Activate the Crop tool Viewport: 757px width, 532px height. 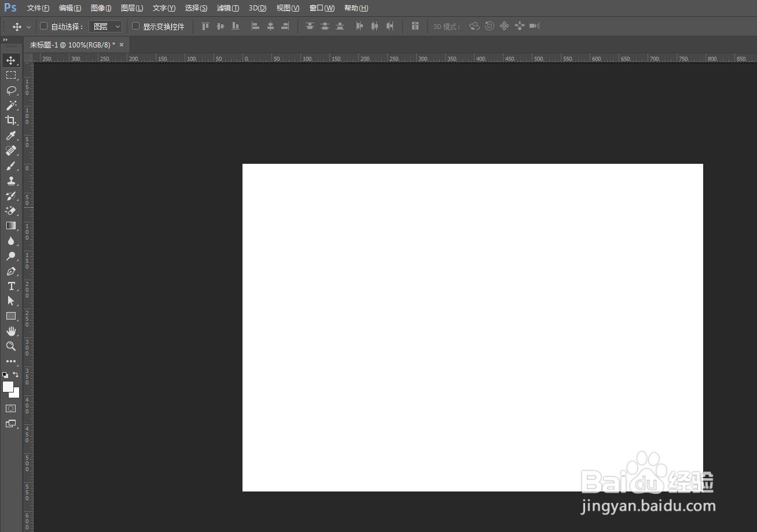click(11, 120)
